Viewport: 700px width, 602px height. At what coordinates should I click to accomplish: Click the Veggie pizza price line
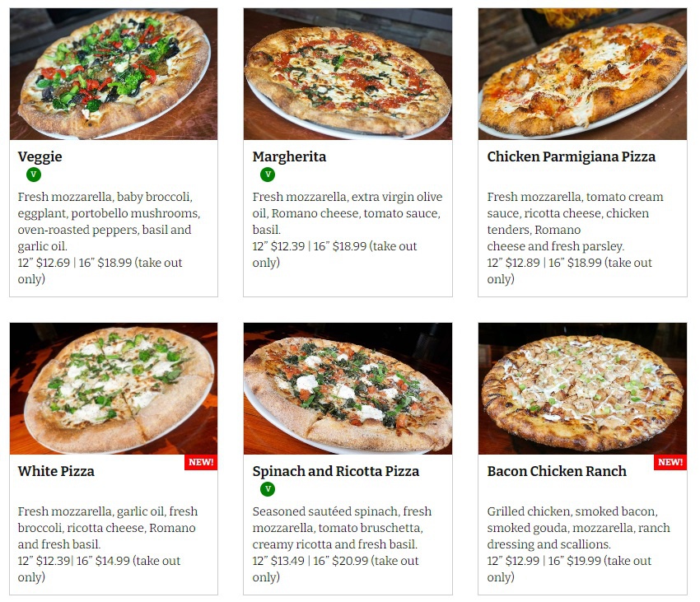(100, 271)
